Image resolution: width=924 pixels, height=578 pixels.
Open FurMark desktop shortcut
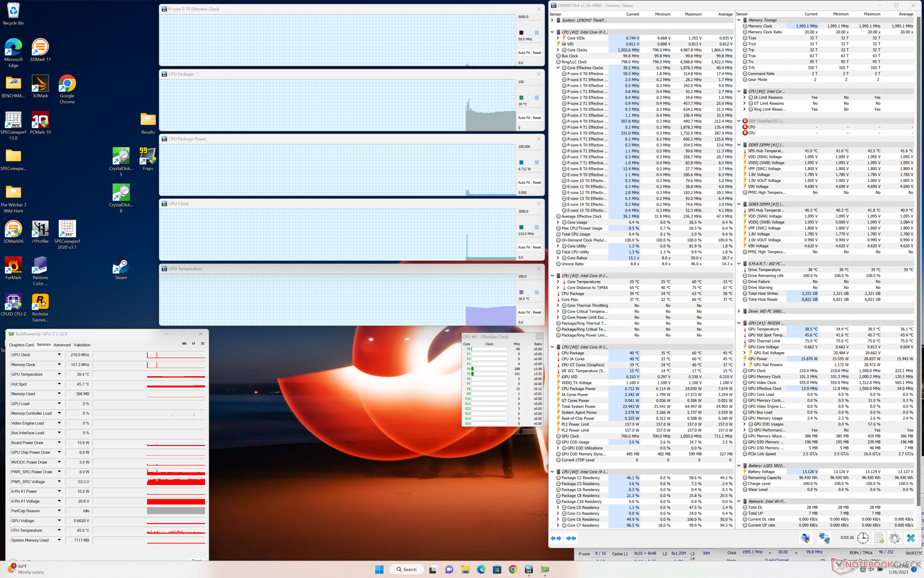[x=13, y=269]
